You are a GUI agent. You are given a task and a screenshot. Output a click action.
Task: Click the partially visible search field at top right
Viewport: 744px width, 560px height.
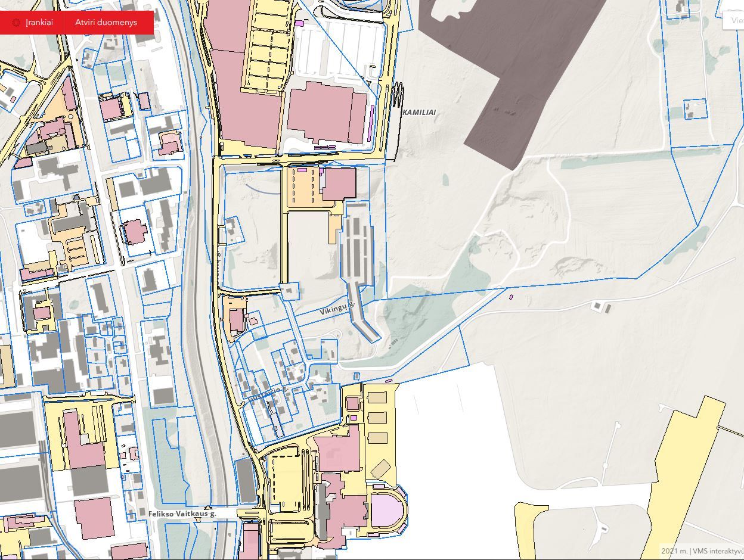[734, 19]
